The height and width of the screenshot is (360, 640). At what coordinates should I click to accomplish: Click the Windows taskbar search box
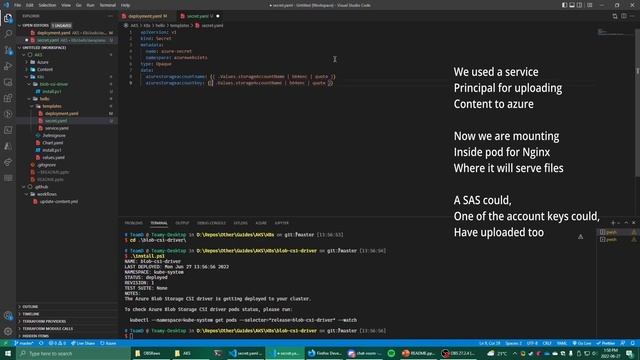click(x=73, y=353)
